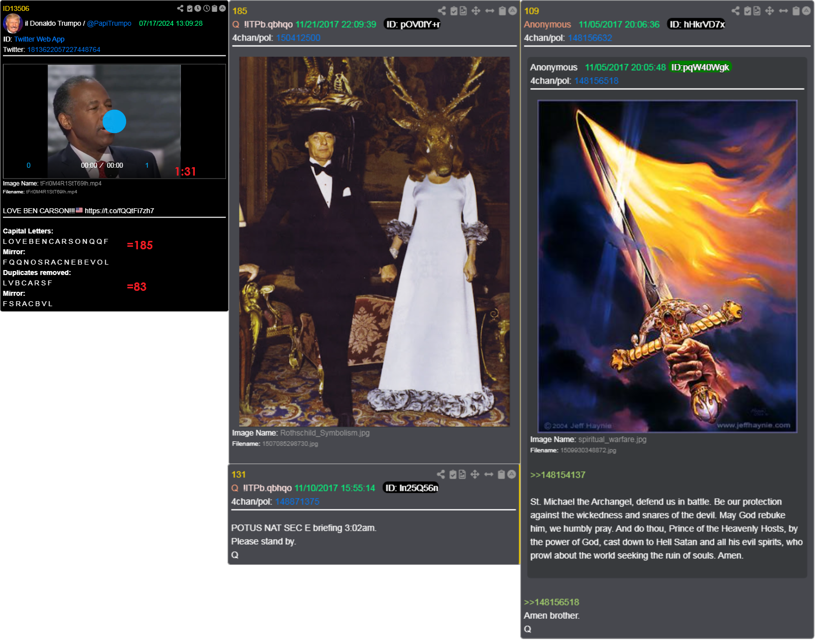The height and width of the screenshot is (644, 819).
Task: Click circled triangle icon on post 185
Action: [x=512, y=11]
